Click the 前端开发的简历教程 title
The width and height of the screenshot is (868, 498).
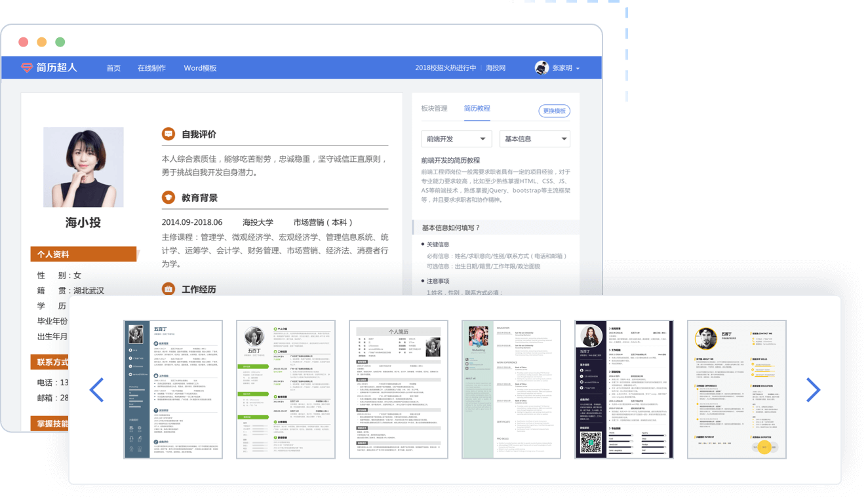point(451,161)
